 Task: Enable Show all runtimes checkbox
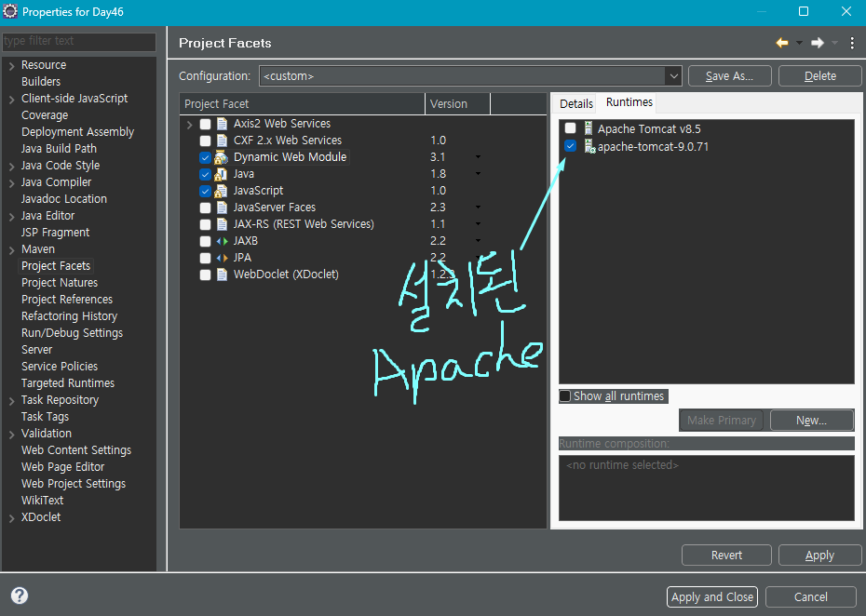[x=565, y=395]
